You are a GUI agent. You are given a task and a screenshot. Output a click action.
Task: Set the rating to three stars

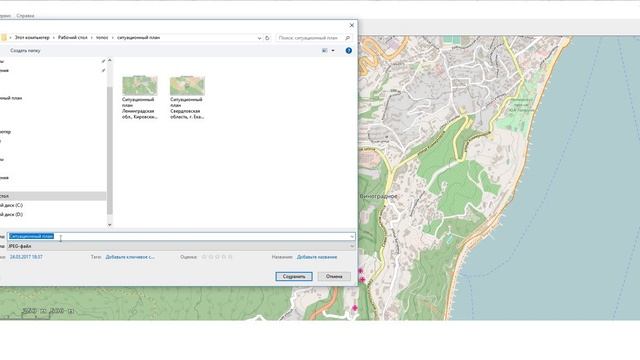point(217,257)
